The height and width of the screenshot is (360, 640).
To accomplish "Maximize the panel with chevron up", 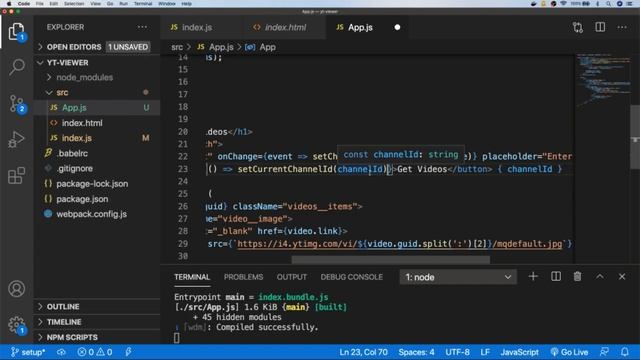I will coord(600,277).
